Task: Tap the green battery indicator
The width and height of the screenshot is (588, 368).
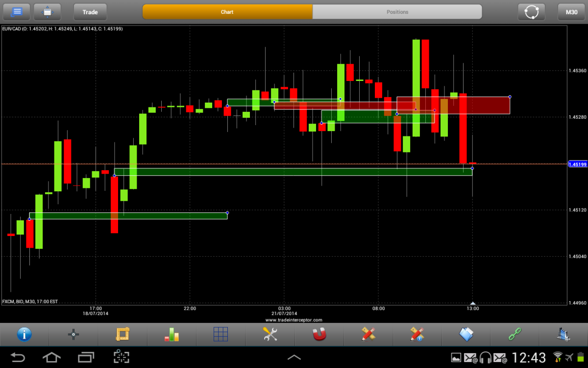Action: tap(581, 357)
